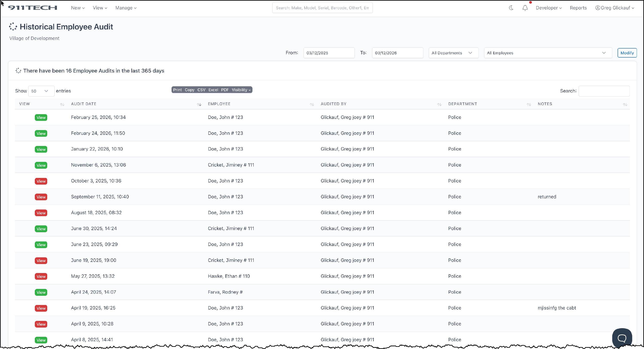Viewport: 644px width, 349px height.
Task: Expand the All Departments dropdown
Action: (x=453, y=53)
